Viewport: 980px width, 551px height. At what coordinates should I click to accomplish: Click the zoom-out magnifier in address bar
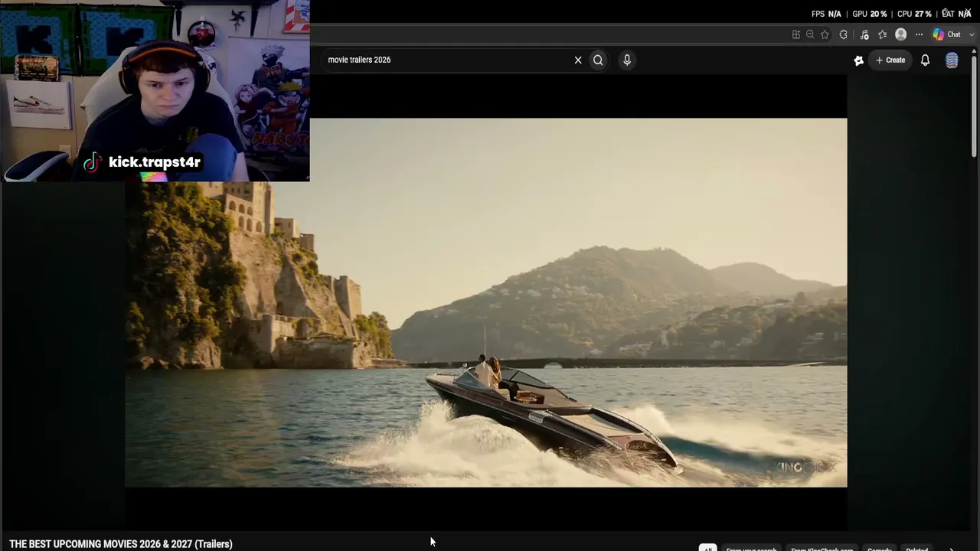[810, 34]
